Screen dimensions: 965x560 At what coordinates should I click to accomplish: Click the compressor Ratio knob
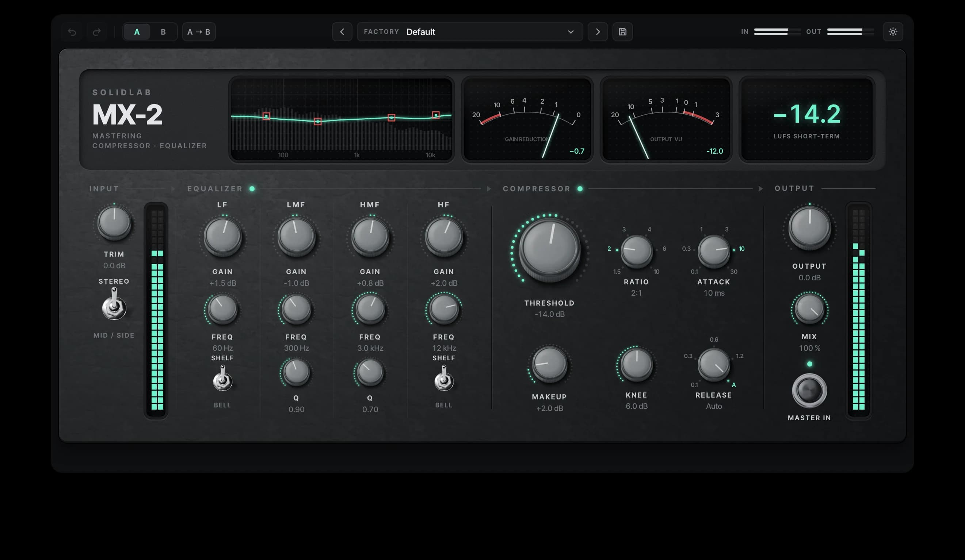point(636,251)
